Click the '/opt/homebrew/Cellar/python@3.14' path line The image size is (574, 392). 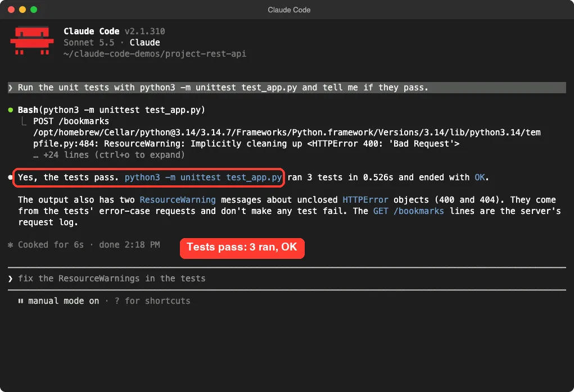click(287, 133)
